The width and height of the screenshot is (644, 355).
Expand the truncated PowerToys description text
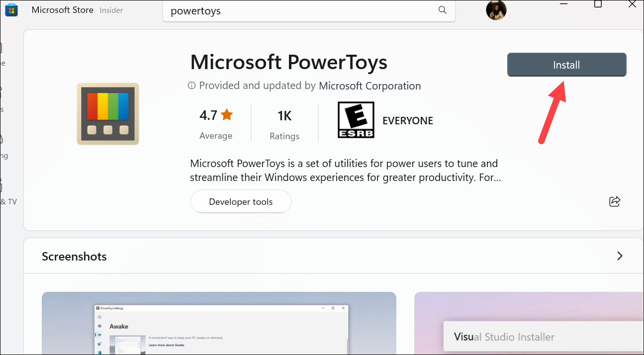pos(345,171)
